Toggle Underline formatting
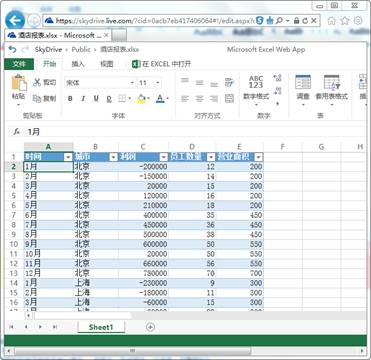 point(96,99)
